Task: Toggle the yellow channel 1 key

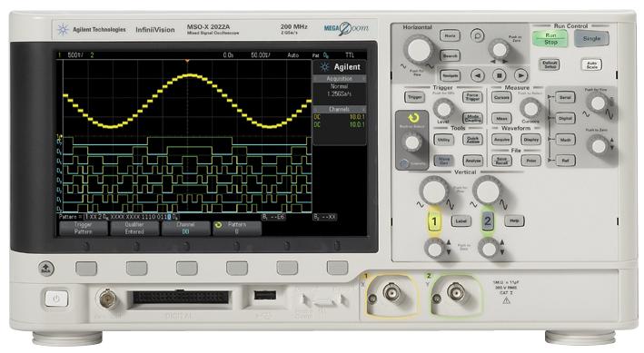Action: point(434,222)
